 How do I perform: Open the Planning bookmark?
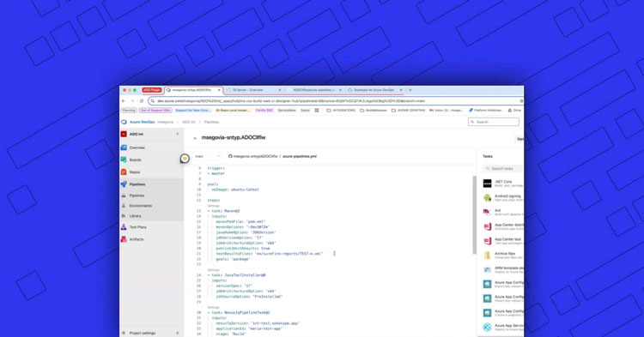[x=129, y=111]
